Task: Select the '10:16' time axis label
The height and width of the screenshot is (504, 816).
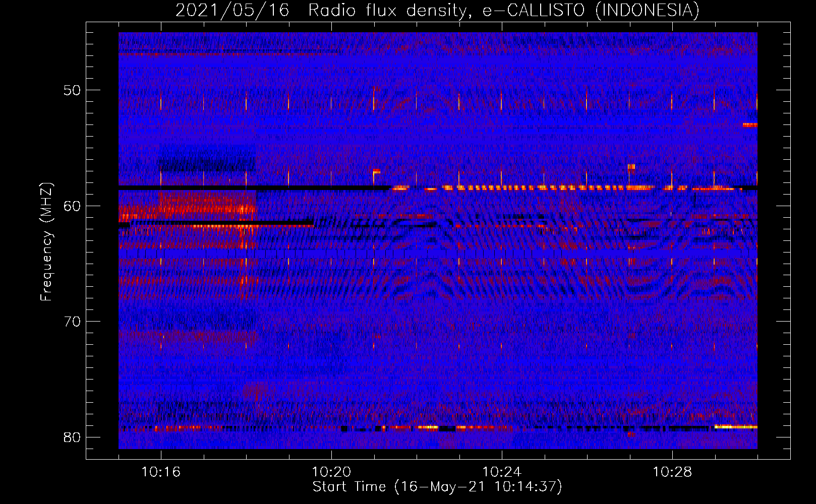Action: pos(161,472)
